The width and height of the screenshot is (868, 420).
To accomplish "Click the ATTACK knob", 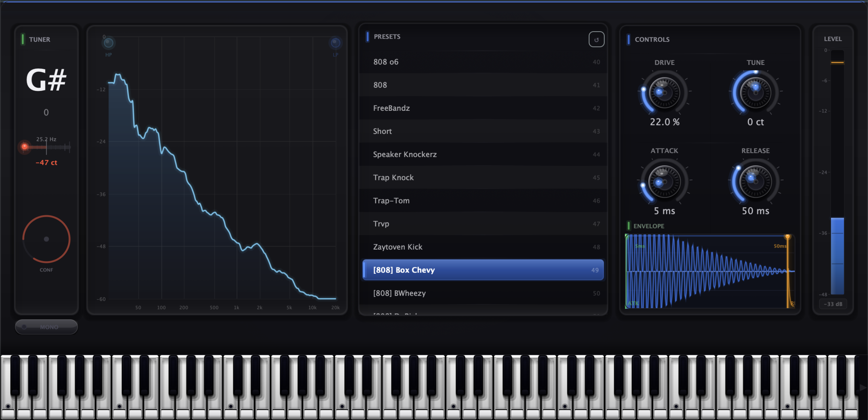I will tap(664, 182).
